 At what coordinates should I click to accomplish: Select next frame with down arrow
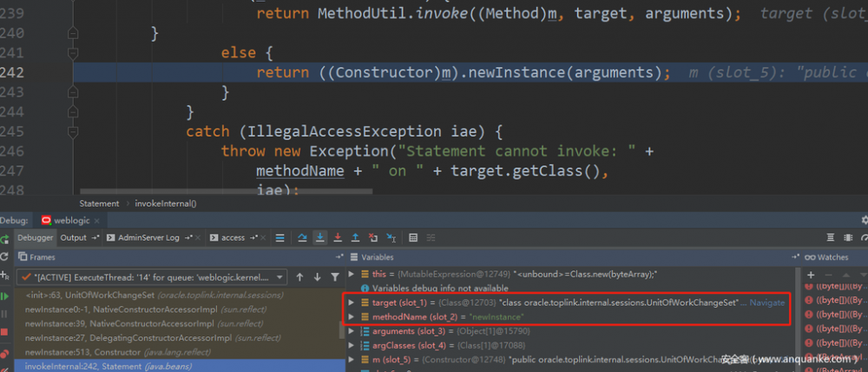coord(317,276)
